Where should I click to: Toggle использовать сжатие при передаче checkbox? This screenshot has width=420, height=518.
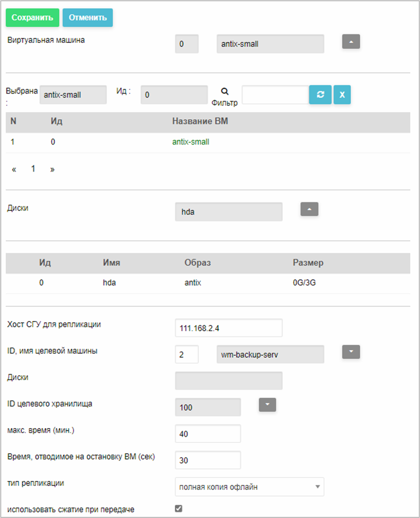coord(179,508)
